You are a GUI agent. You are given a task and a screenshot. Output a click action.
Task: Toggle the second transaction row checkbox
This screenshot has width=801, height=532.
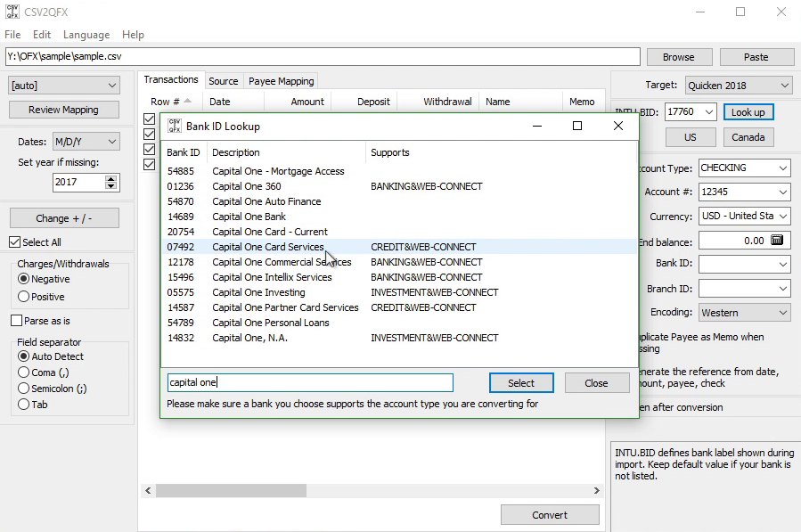[x=149, y=135]
